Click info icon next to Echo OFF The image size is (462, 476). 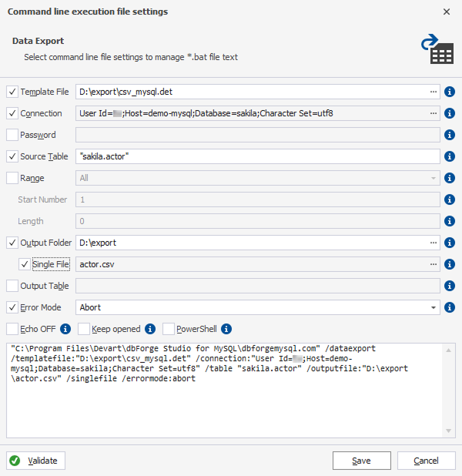click(x=65, y=329)
